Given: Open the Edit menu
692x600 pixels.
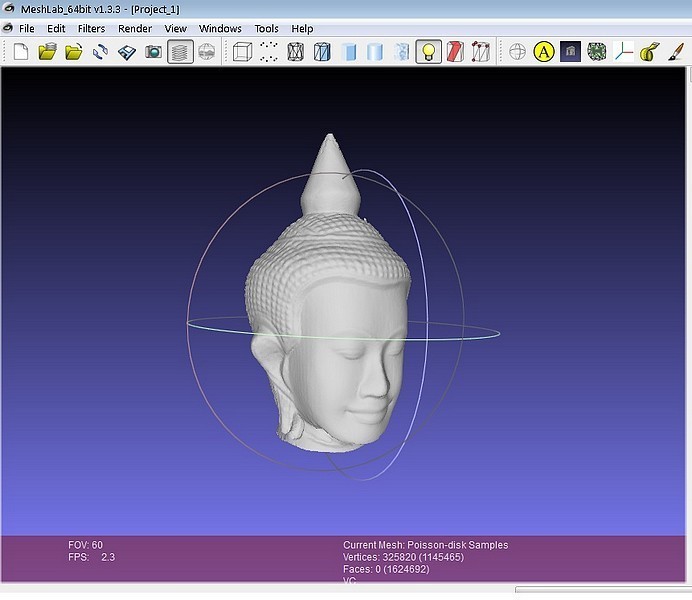Looking at the screenshot, I should tap(56, 29).
